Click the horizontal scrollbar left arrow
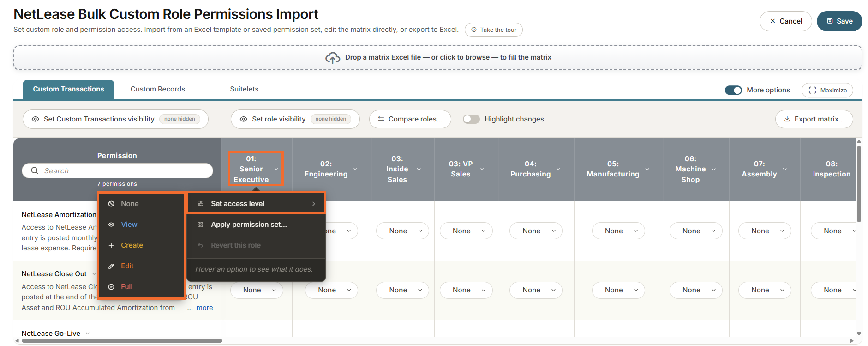 tap(17, 341)
